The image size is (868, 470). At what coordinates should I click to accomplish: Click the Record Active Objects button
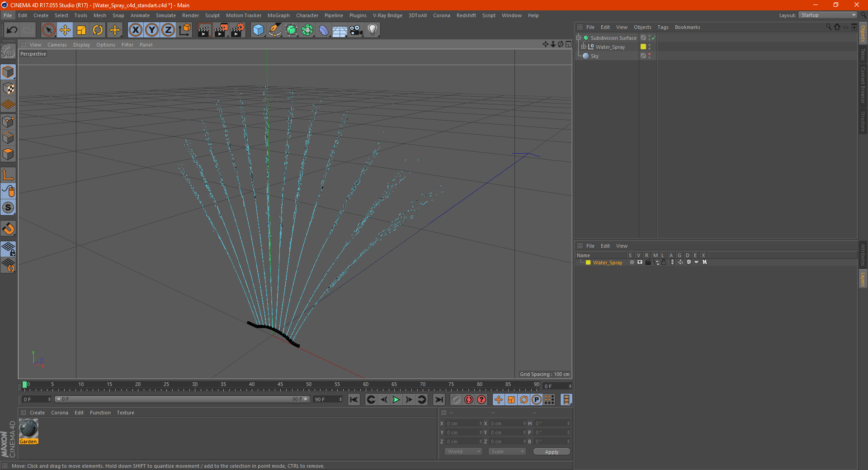point(456,399)
